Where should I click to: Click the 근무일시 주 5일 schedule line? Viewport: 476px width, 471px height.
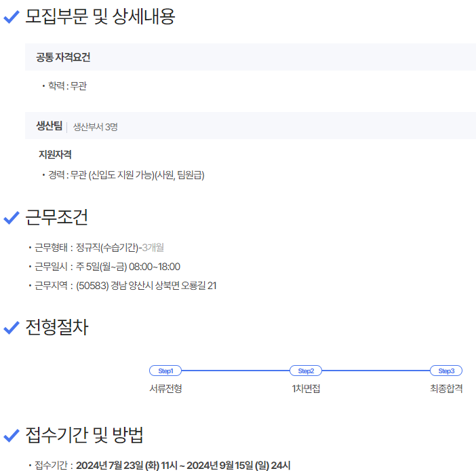(x=107, y=266)
